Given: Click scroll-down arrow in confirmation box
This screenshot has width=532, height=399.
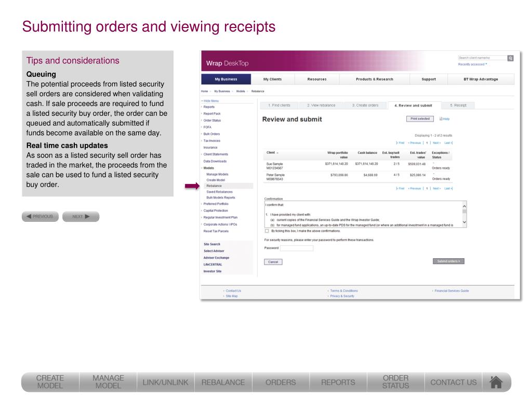Looking at the screenshot, I should coord(464,222).
